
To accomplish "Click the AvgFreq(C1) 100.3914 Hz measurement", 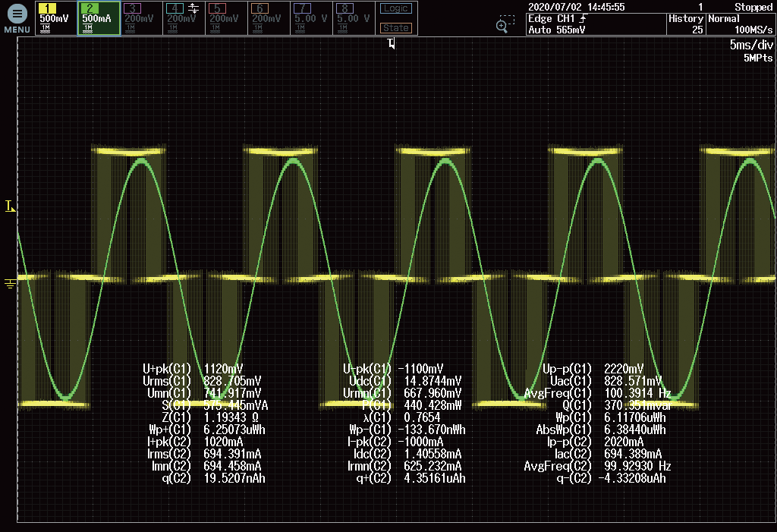I will pyautogui.click(x=598, y=393).
